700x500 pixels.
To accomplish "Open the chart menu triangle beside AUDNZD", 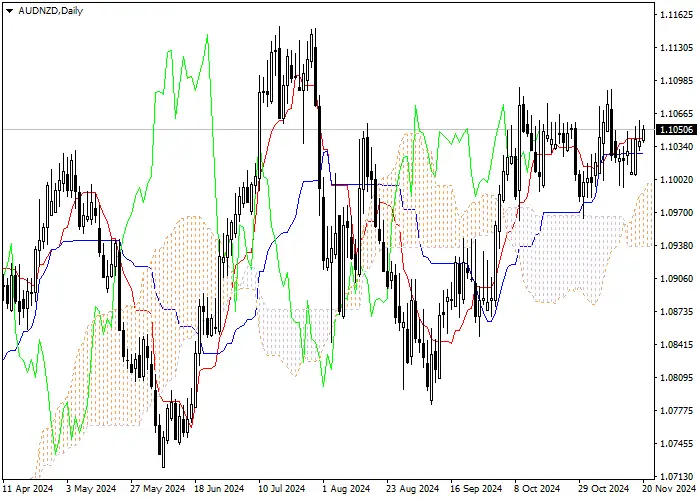I will (9, 11).
